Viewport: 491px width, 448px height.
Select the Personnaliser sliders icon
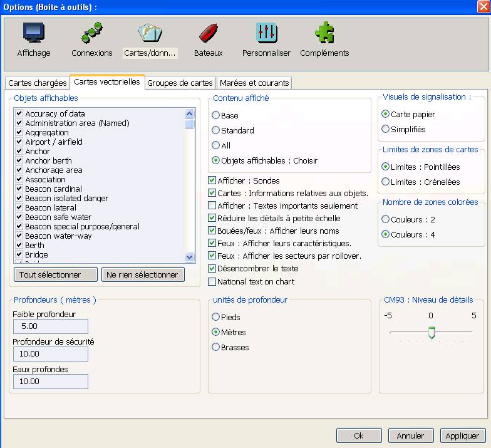coord(266,34)
